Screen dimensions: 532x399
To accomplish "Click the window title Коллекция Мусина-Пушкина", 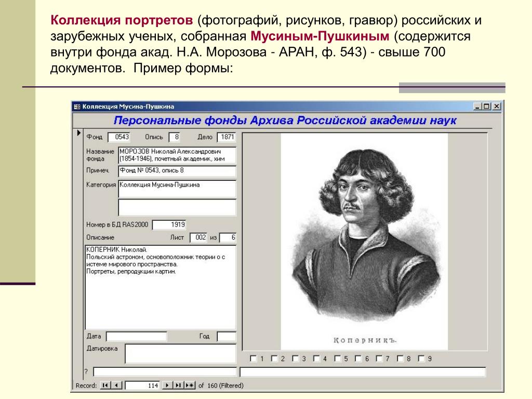I will 128,107.
